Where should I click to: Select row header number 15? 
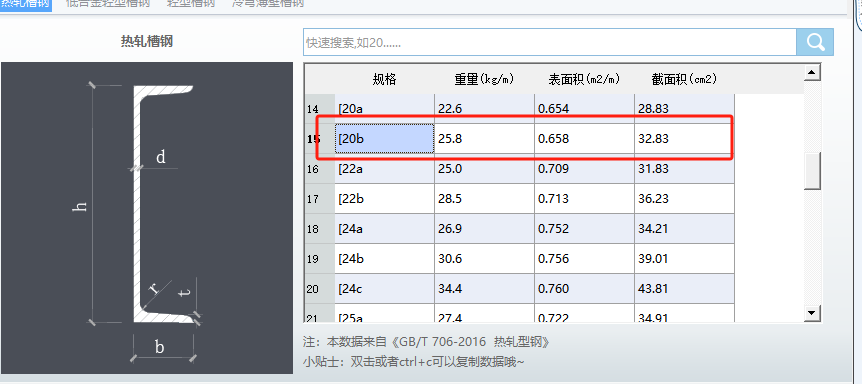tap(319, 139)
